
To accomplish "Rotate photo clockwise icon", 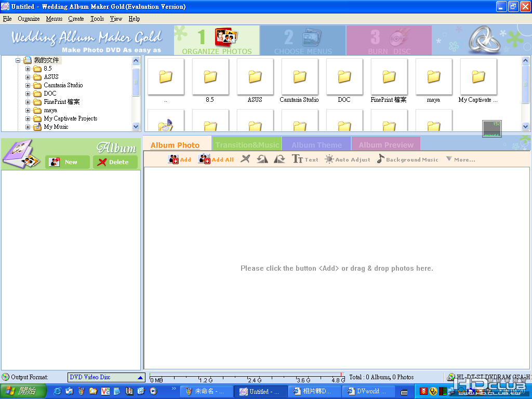I will point(279,159).
